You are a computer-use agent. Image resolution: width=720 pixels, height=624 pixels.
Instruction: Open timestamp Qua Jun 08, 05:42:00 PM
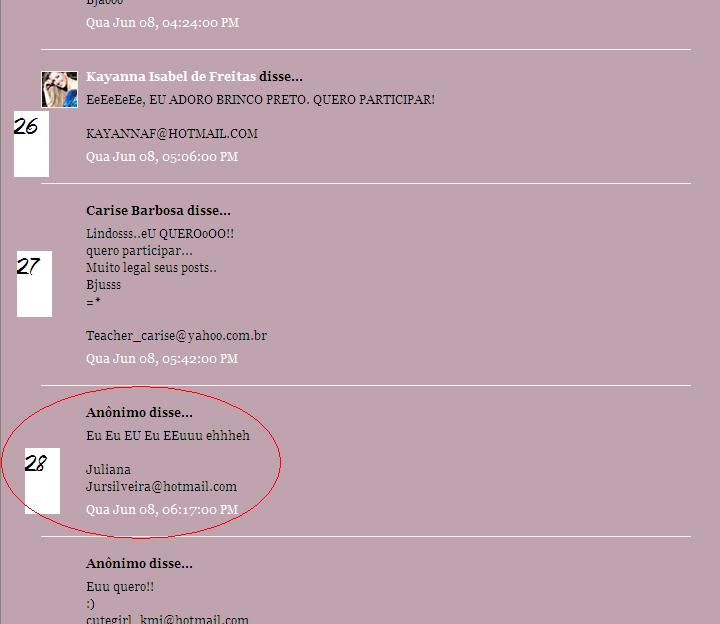(162, 359)
